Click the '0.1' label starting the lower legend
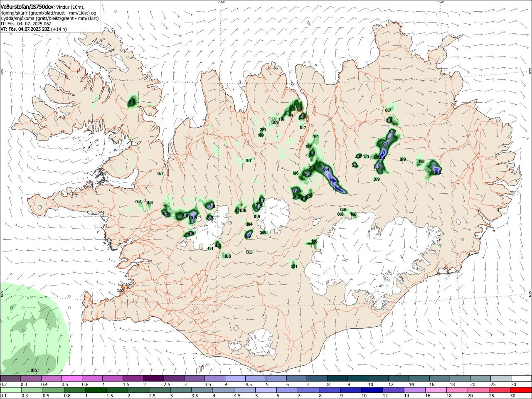The width and height of the screenshot is (532, 399). coord(3,396)
